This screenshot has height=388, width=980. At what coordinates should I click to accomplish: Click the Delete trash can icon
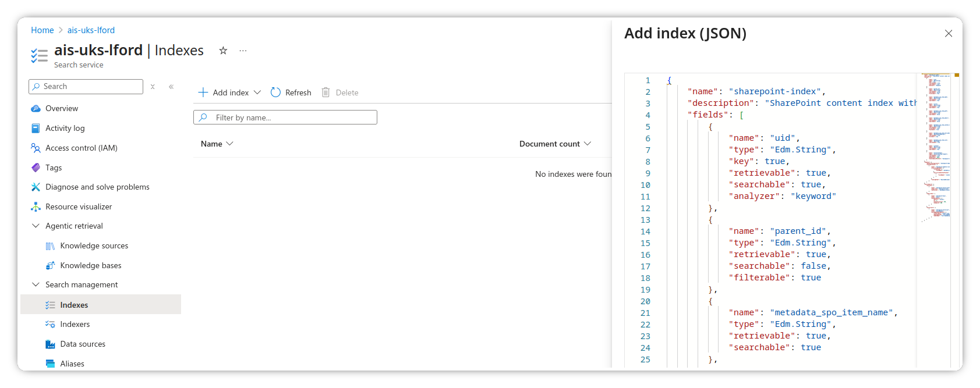326,92
